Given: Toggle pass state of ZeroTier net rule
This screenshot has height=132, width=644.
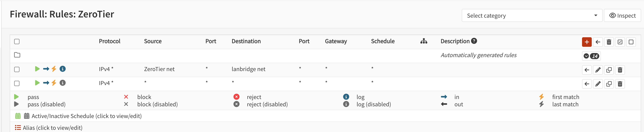Looking at the screenshot, I should (x=37, y=69).
